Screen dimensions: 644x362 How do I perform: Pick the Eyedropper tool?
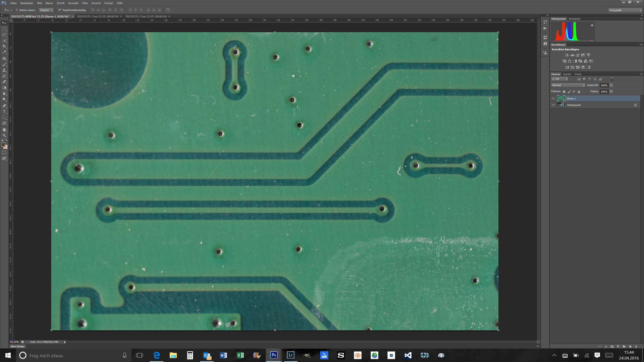[4, 53]
